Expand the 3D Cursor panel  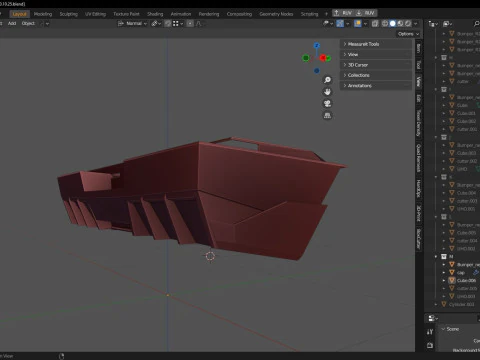(376, 65)
